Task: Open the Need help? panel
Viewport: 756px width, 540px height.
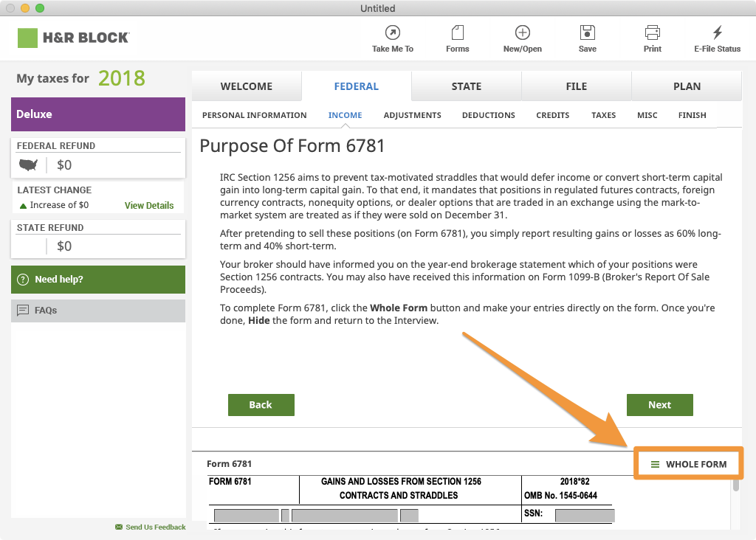Action: (97, 280)
